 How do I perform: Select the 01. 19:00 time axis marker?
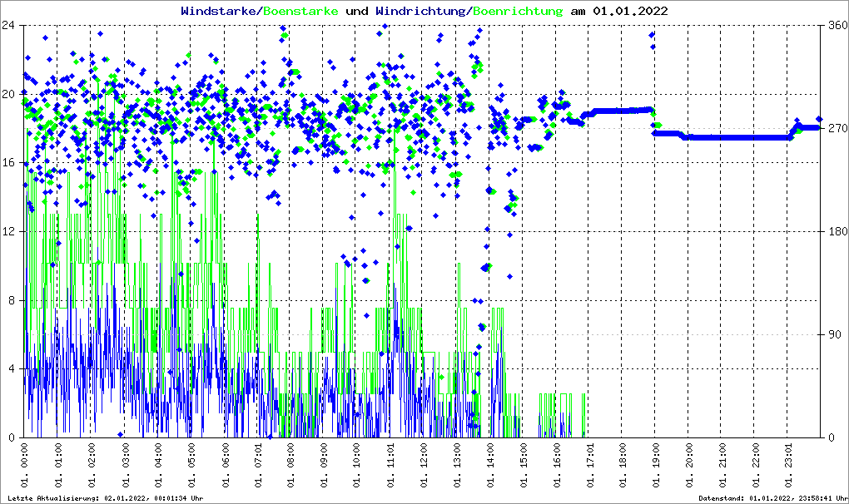[x=657, y=465]
